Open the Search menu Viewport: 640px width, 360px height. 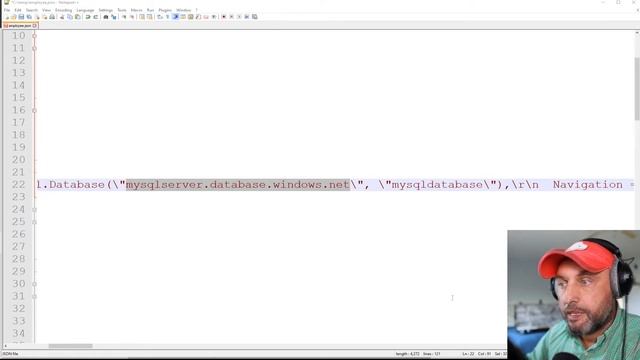(x=31, y=10)
